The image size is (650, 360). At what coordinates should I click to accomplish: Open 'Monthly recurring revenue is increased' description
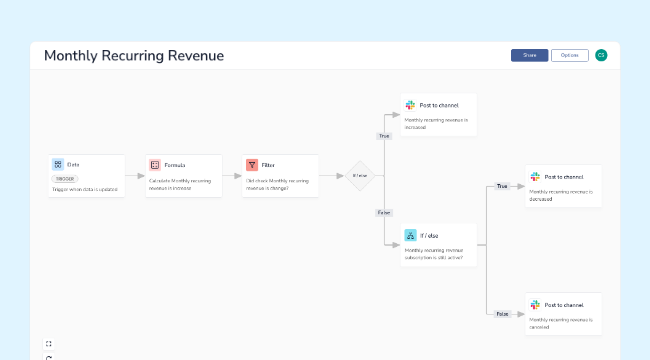point(436,124)
